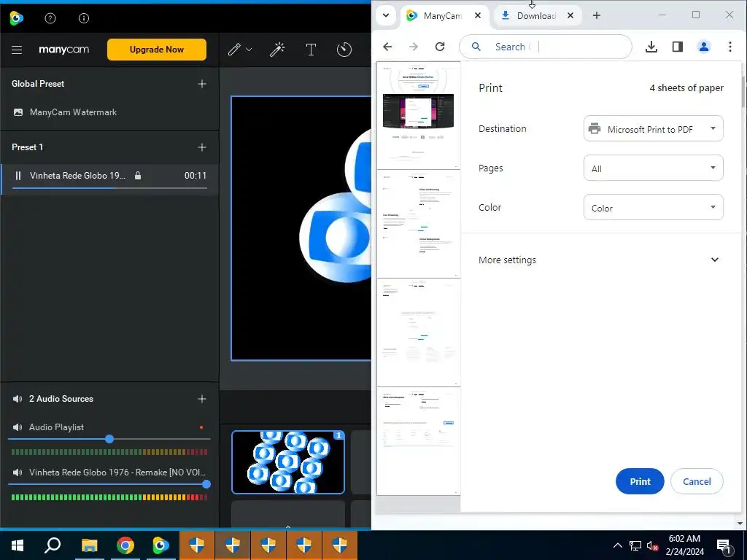Mute the 2 Audio Sources master speaker
The height and width of the screenshot is (560, 747).
click(x=18, y=399)
